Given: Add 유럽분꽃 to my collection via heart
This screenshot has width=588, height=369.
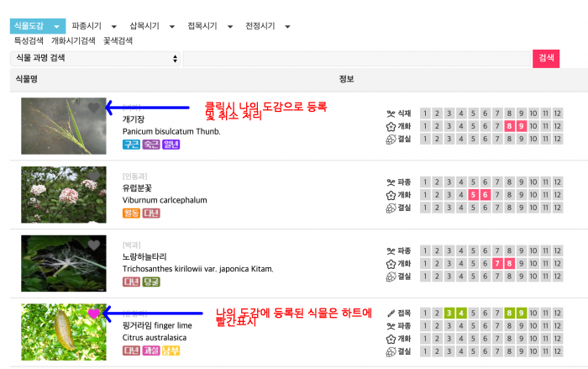Looking at the screenshot, I should [94, 177].
